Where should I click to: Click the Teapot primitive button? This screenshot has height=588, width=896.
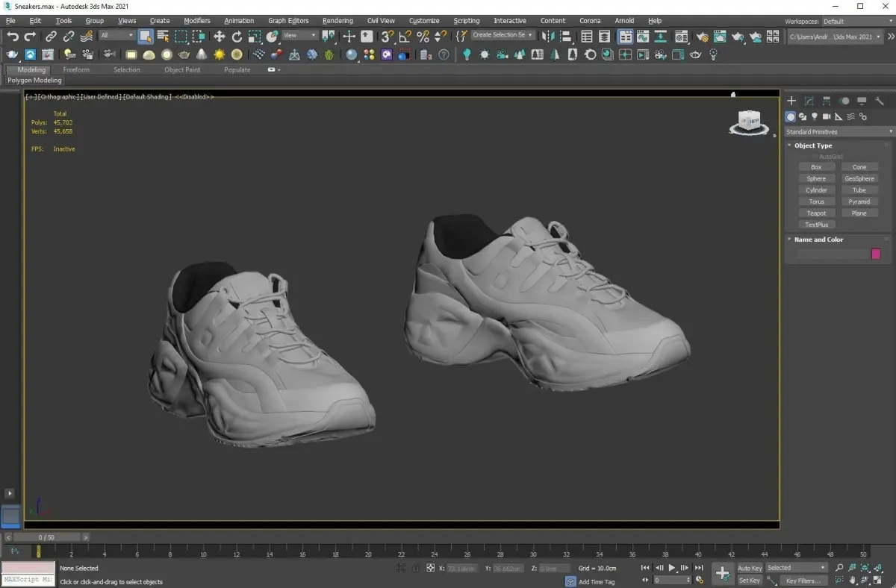[816, 213]
